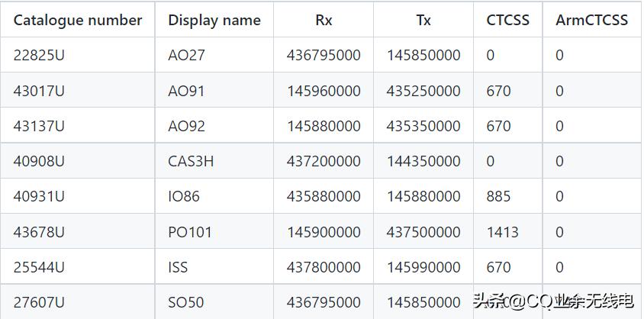The height and width of the screenshot is (319, 644).
Task: Click the ArmCTCSS column header
Action: click(591, 21)
